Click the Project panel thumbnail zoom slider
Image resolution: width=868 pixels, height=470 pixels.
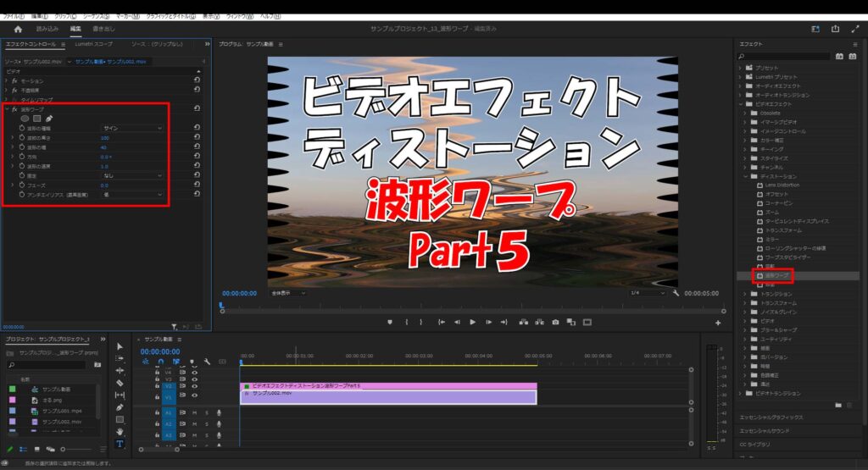point(63,450)
